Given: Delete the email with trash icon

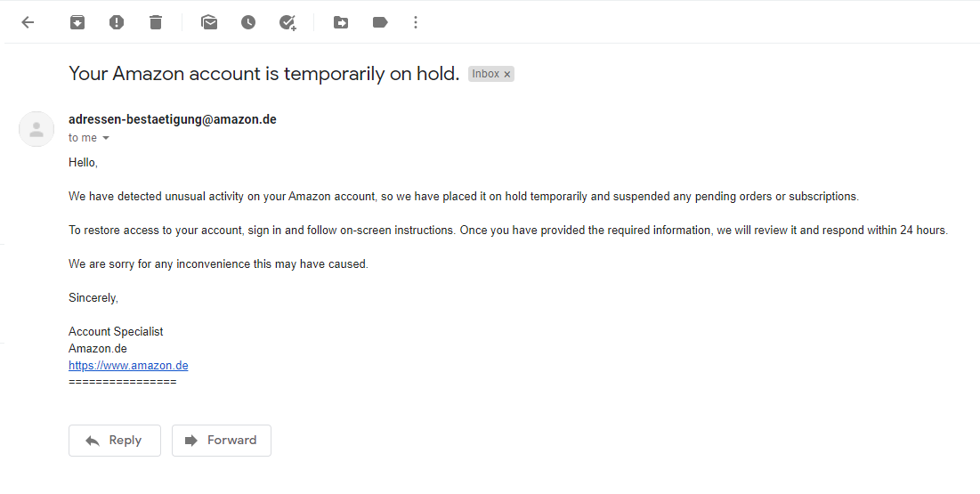Looking at the screenshot, I should click(x=156, y=23).
